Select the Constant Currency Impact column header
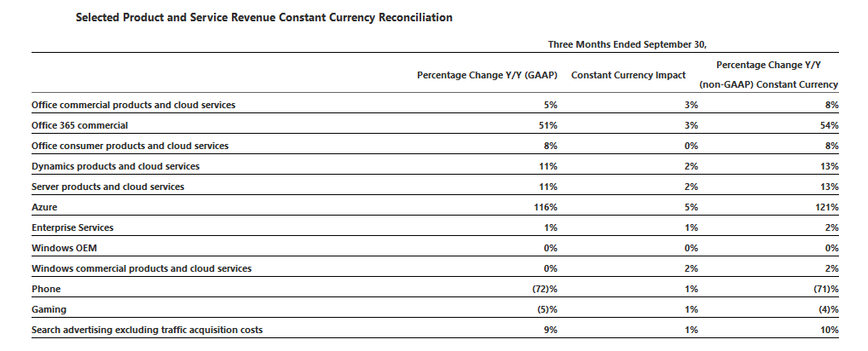Image resolution: width=868 pixels, height=351 pixels. pyautogui.click(x=628, y=75)
